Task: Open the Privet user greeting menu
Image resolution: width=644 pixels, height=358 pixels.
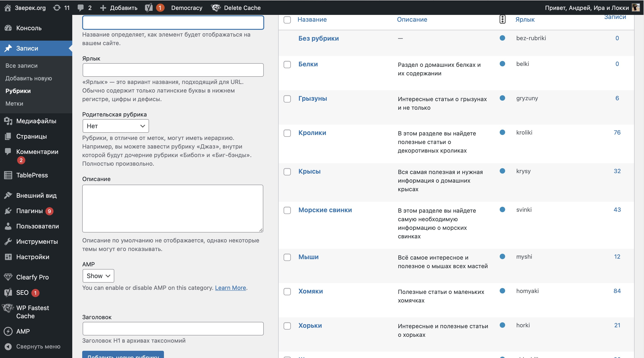Action: (x=587, y=8)
